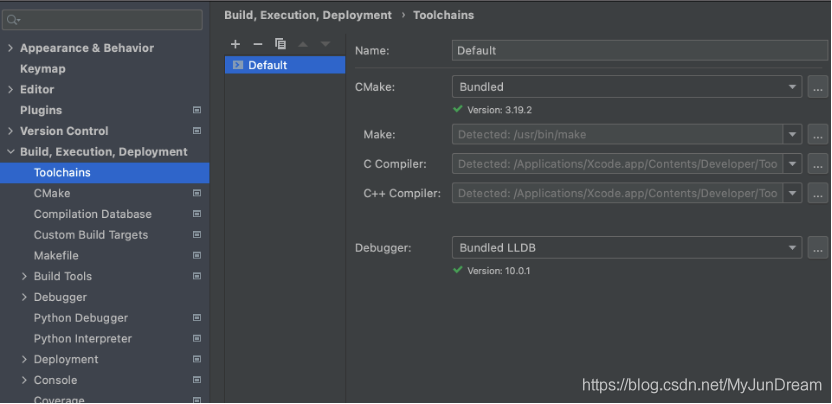Expand the Version Control section
Viewport: 832px width, 404px height.
[10, 131]
